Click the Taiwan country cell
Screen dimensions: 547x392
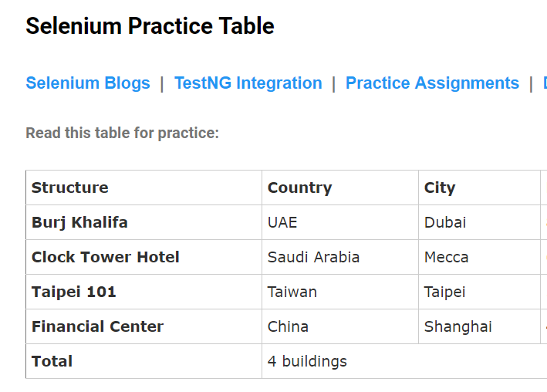pyautogui.click(x=340, y=292)
